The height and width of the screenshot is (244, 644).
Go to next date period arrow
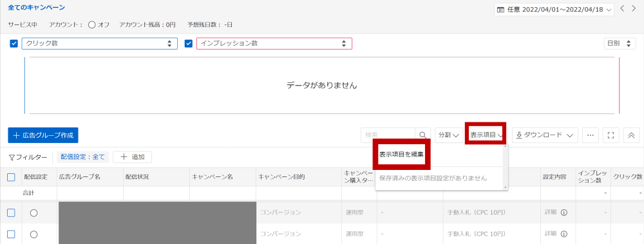pos(633,8)
